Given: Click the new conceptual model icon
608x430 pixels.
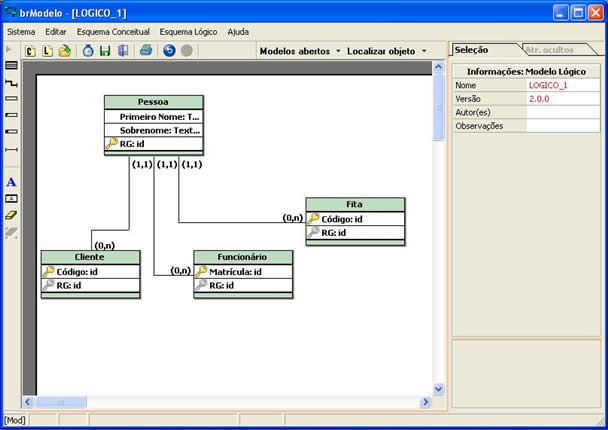Looking at the screenshot, I should (x=30, y=50).
